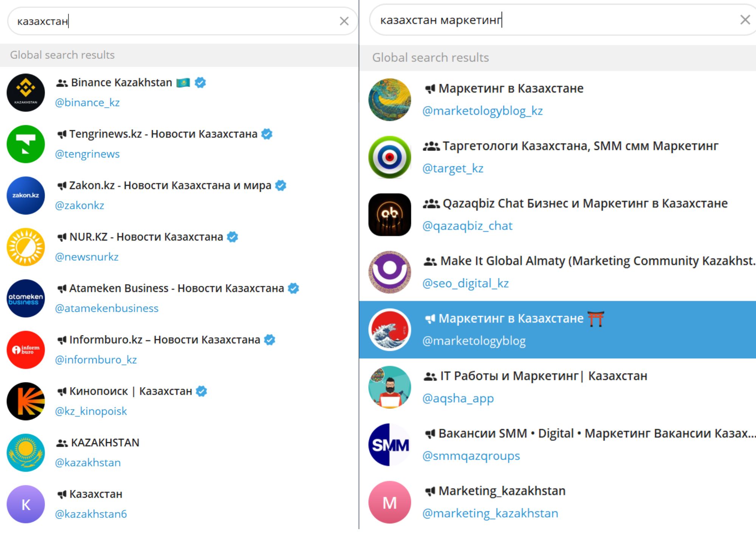Select 'Таргетологи Казахстана, SMM смм Маркетинг' title
The width and height of the screenshot is (756, 534).
[x=580, y=146]
